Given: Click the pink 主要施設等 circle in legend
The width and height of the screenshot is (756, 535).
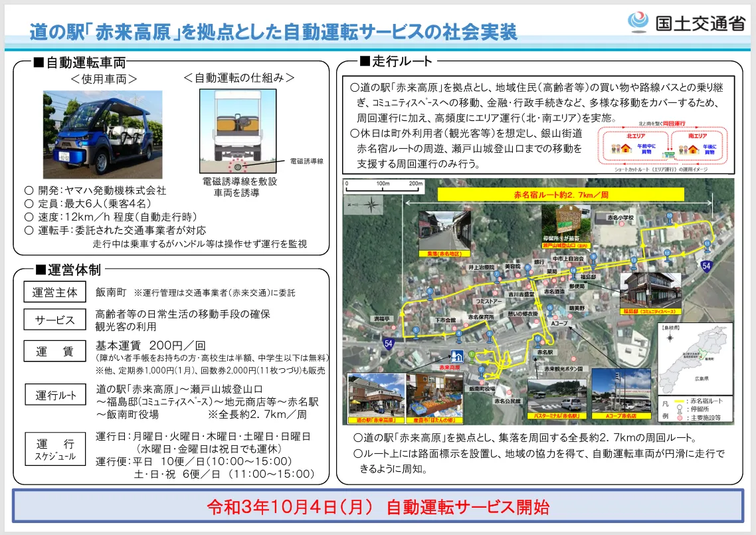Looking at the screenshot, I should pos(680,418).
